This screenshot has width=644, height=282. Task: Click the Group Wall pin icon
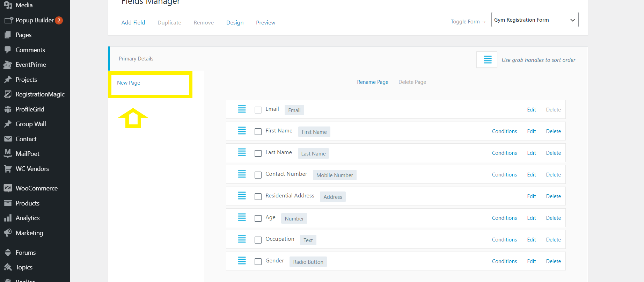(8, 124)
